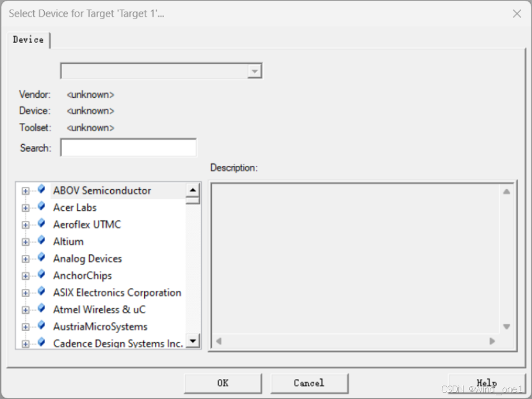Screen dimensions: 532x399
Task: Expand the Aeroflex UTMC tree node
Action: pyautogui.click(x=25, y=225)
